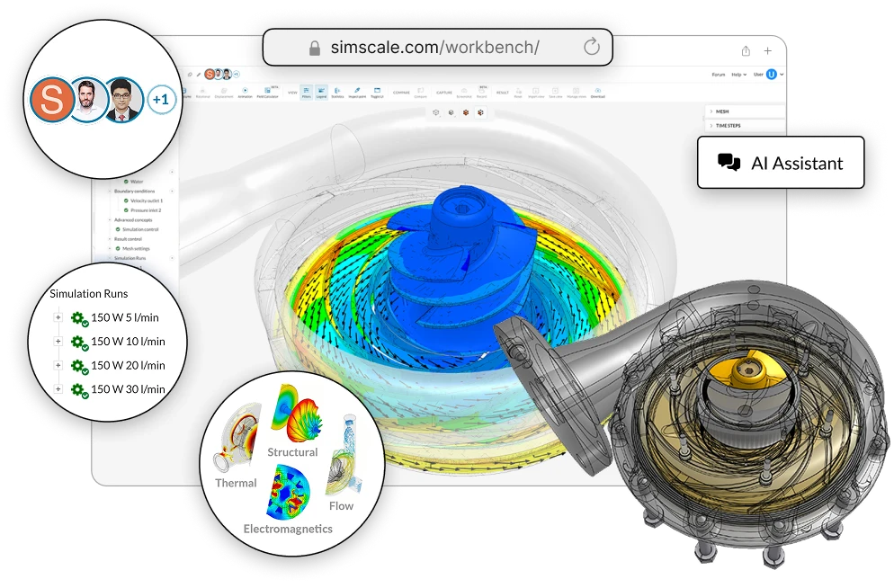Start the beta Record feature
The width and height of the screenshot is (894, 588).
pyautogui.click(x=479, y=92)
